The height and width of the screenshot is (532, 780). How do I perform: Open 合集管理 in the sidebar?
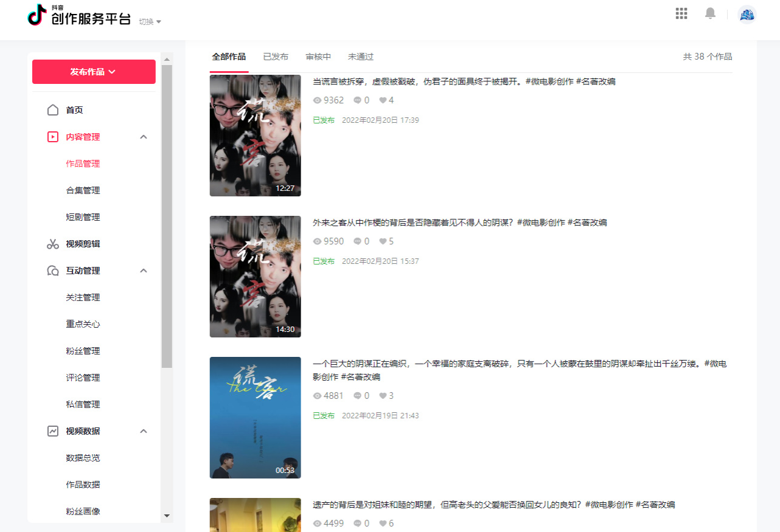pyautogui.click(x=83, y=190)
